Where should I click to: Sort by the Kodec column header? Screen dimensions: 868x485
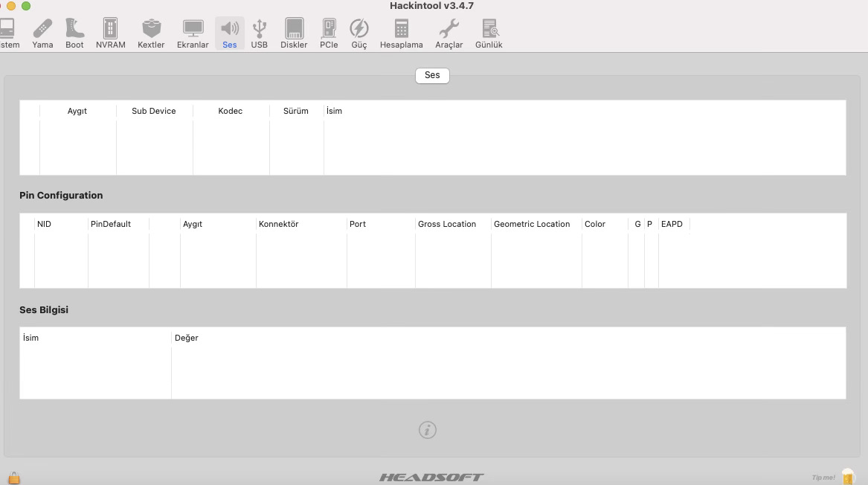pyautogui.click(x=231, y=111)
